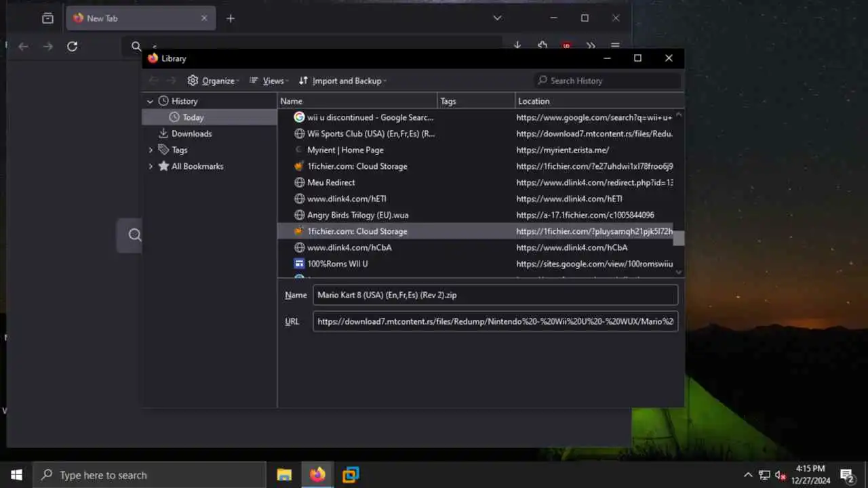Click the Import and Backup arrows icon

[303, 81]
